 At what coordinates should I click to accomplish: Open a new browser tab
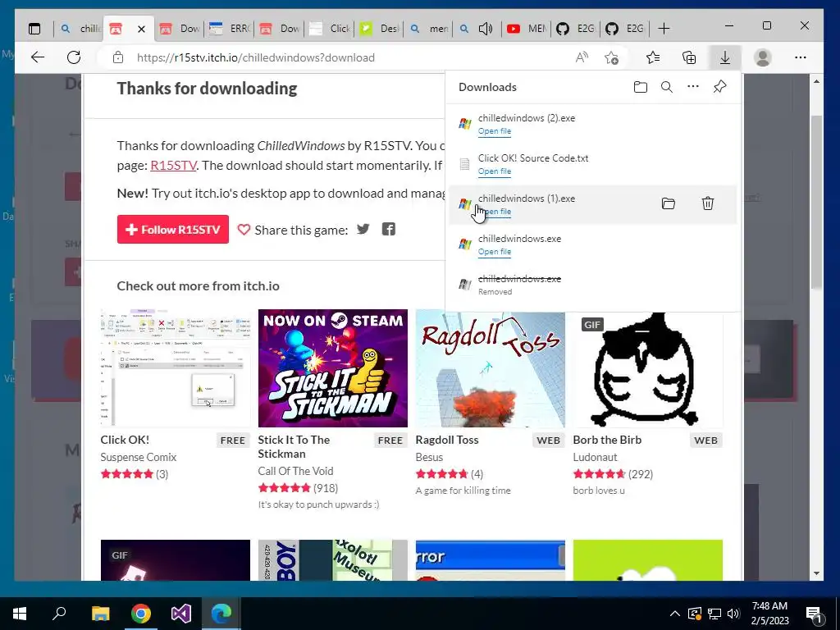point(664,29)
